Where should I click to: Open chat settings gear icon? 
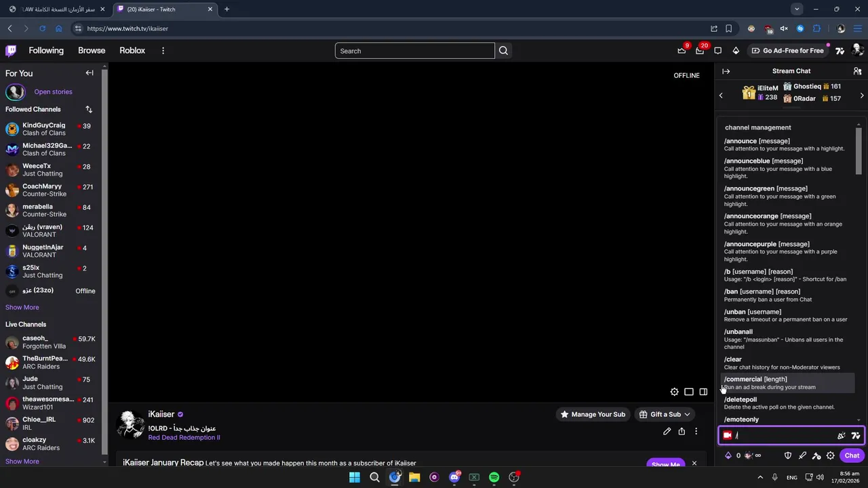(831, 455)
